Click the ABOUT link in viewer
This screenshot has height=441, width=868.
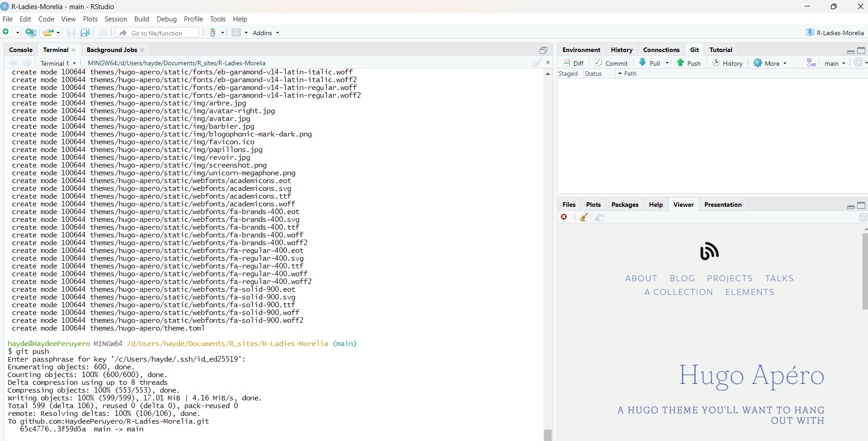click(x=641, y=278)
